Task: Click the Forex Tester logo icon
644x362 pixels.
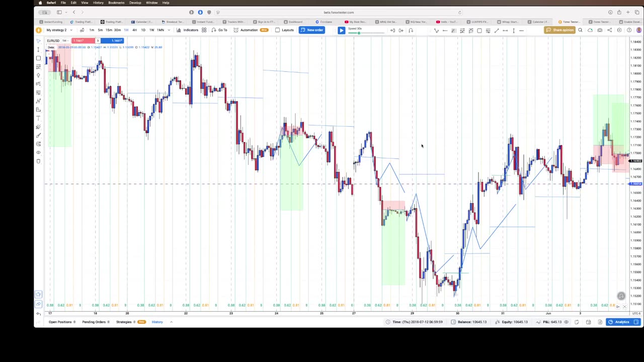Action: (x=38, y=30)
